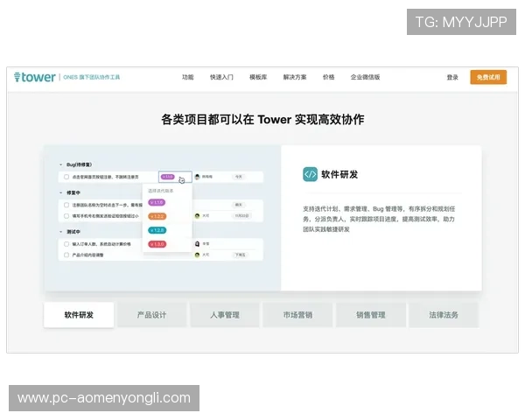The width and height of the screenshot is (525, 420).
Task: Open 企业微信版 in the navigation bar
Action: click(x=365, y=77)
